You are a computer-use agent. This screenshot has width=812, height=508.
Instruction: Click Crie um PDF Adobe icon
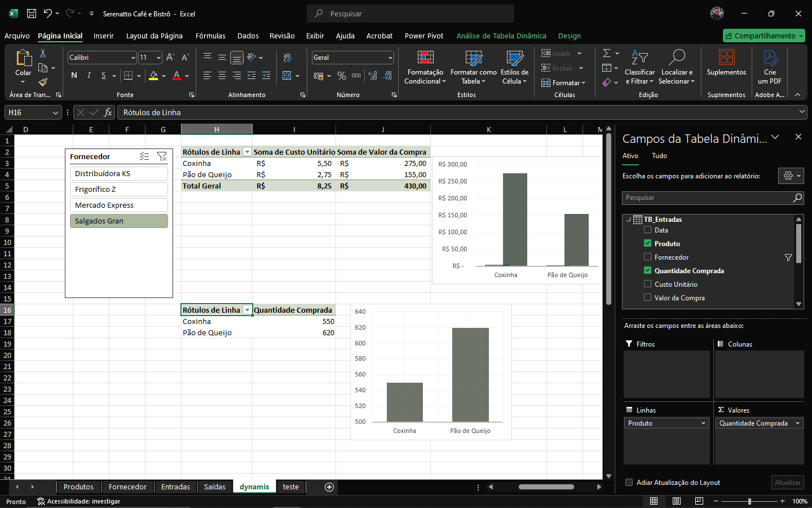tap(770, 68)
